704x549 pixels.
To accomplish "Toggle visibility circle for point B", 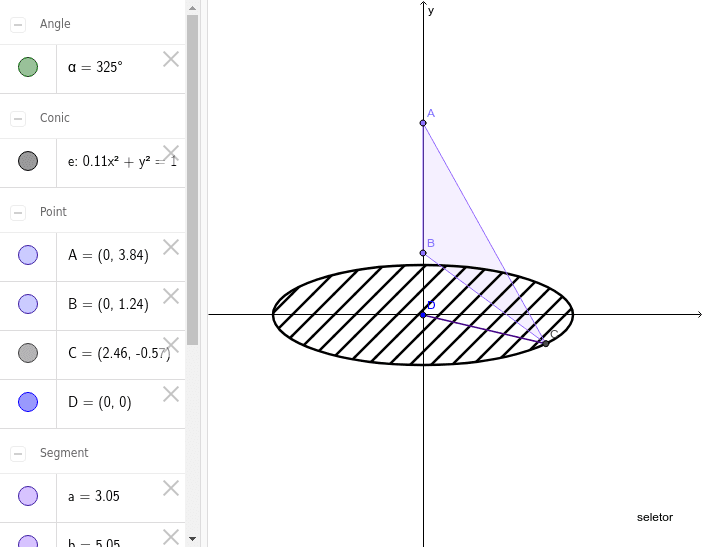I will 28,304.
